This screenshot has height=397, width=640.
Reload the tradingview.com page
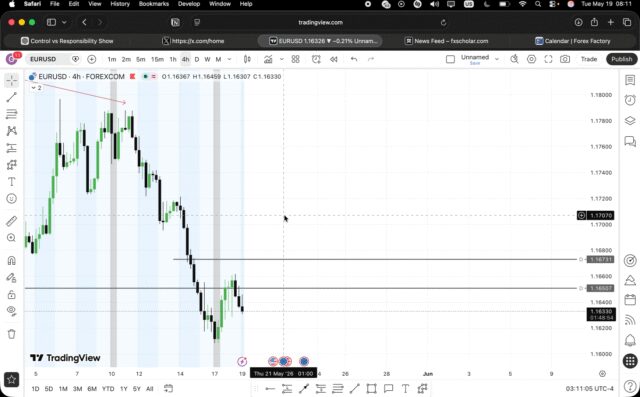click(x=444, y=22)
